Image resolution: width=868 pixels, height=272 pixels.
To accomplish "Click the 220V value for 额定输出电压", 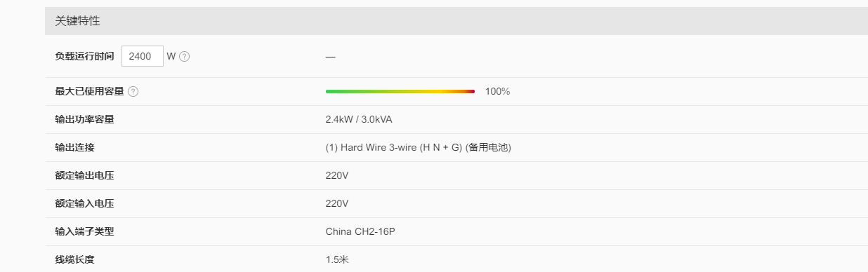I will coord(337,176).
